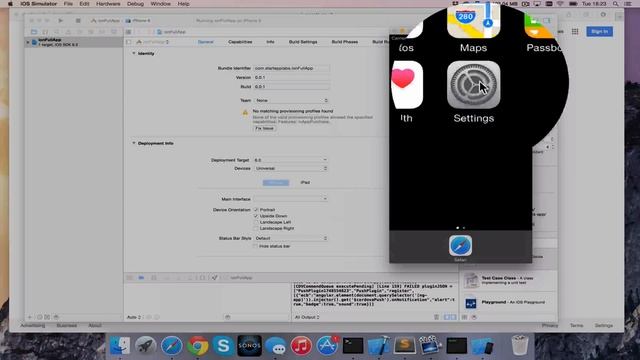Image resolution: width=640 pixels, height=360 pixels.
Task: Open the Maps app in the simulator
Action: [473, 20]
